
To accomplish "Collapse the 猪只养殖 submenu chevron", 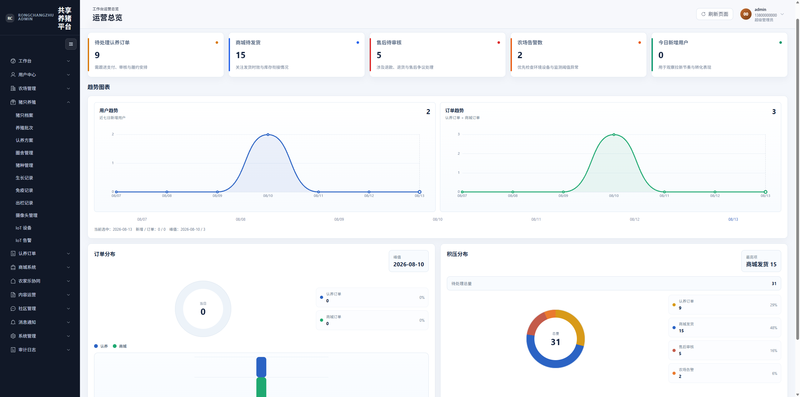I will pos(68,102).
